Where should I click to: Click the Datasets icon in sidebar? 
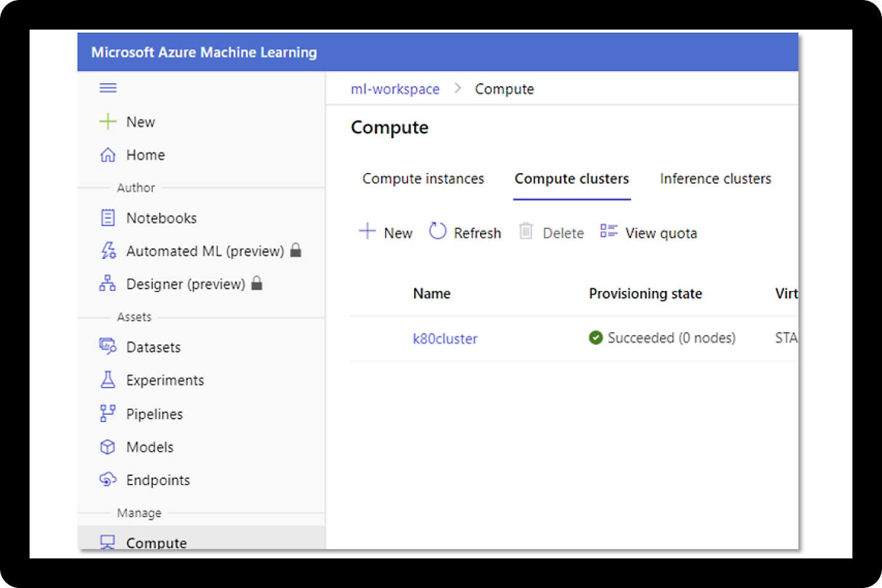(x=108, y=346)
